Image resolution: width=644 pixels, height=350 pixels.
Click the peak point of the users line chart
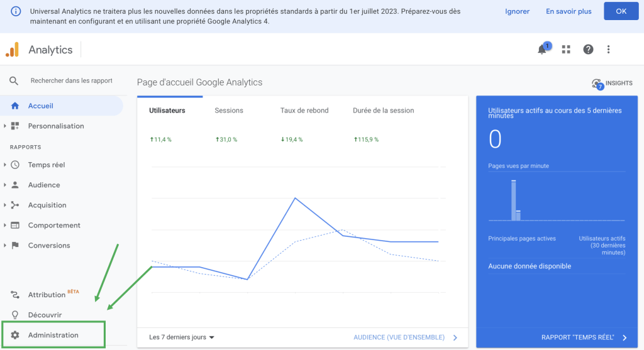click(296, 199)
